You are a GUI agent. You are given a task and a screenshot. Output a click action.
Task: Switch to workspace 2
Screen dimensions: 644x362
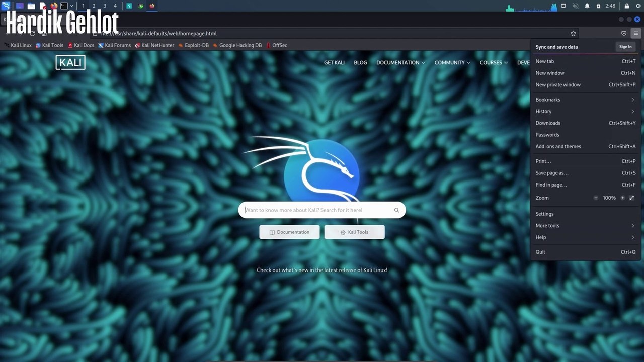click(x=94, y=6)
